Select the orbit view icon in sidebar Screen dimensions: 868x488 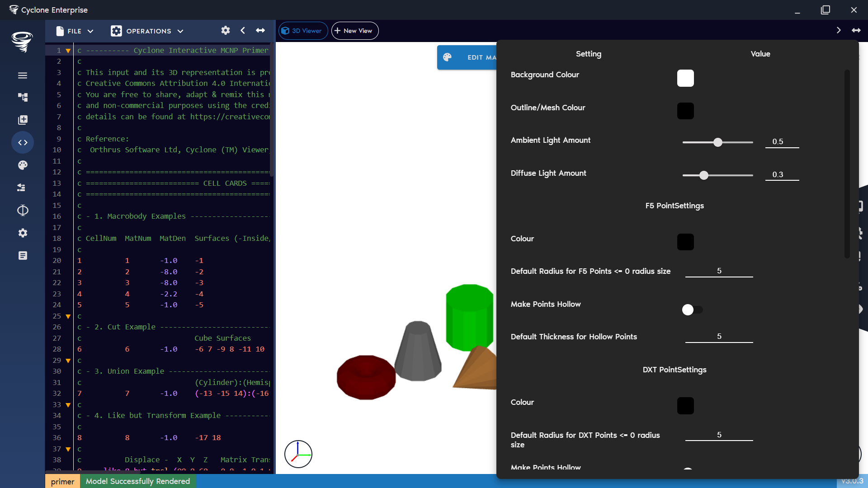pyautogui.click(x=23, y=210)
